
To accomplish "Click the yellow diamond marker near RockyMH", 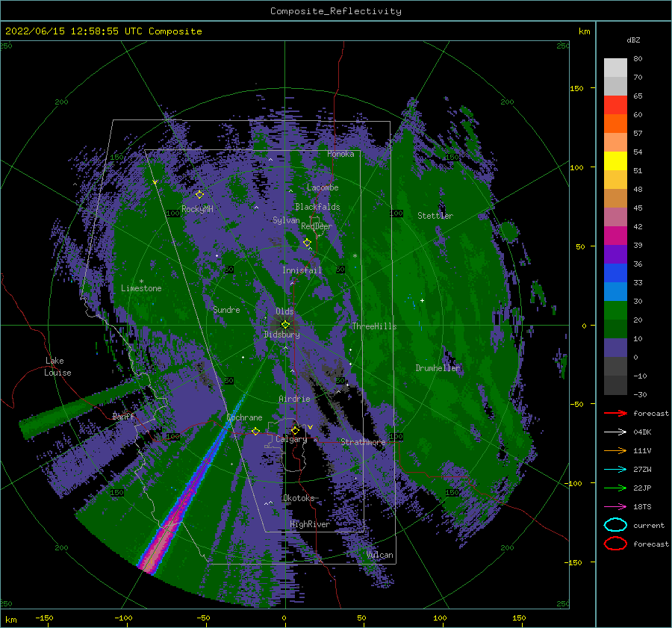I will coord(199,195).
